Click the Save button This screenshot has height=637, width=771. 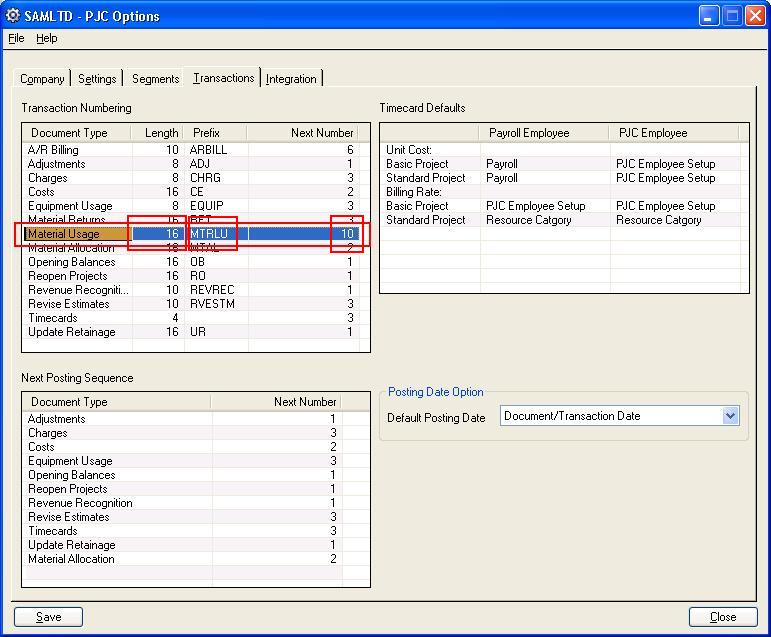(48, 617)
